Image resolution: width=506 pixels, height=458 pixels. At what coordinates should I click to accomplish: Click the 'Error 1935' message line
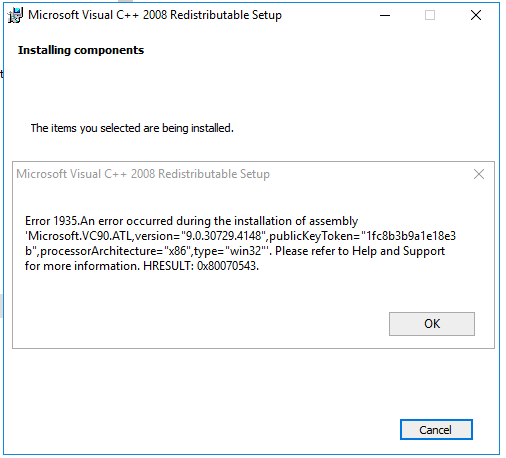(191, 221)
